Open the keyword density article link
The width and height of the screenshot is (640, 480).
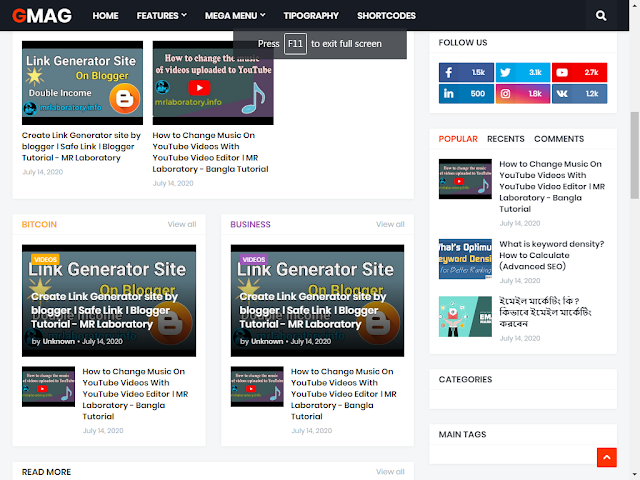551,255
